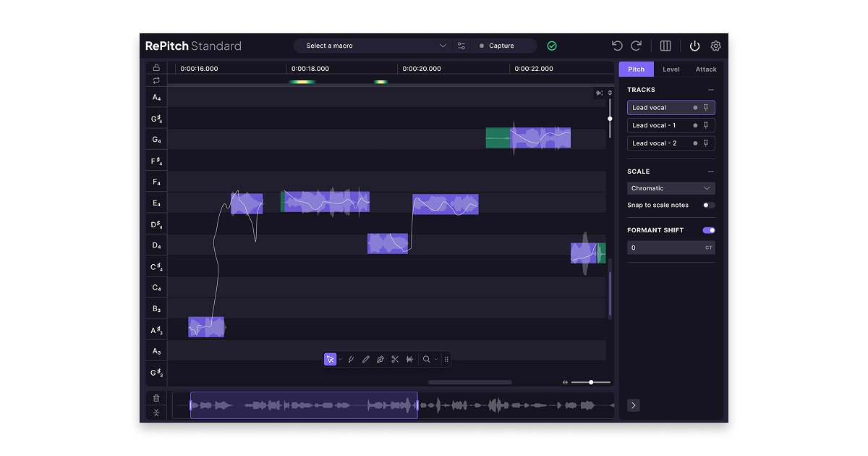Click the Capture button
Screen dimensions: 868x456
coord(504,46)
